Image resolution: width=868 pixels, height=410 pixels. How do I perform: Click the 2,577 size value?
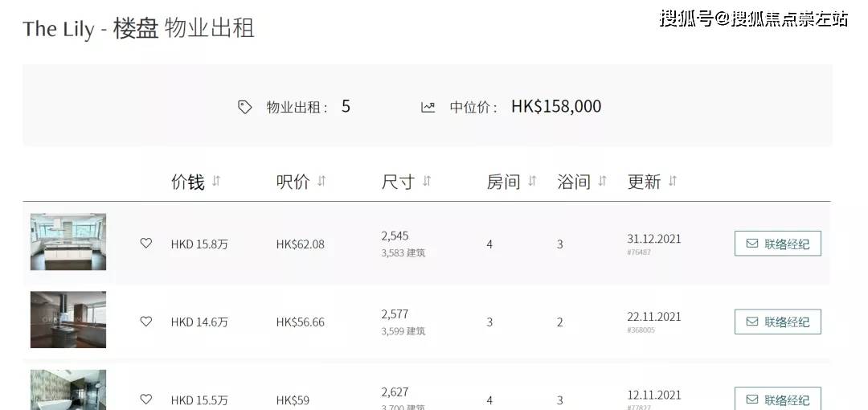(395, 314)
